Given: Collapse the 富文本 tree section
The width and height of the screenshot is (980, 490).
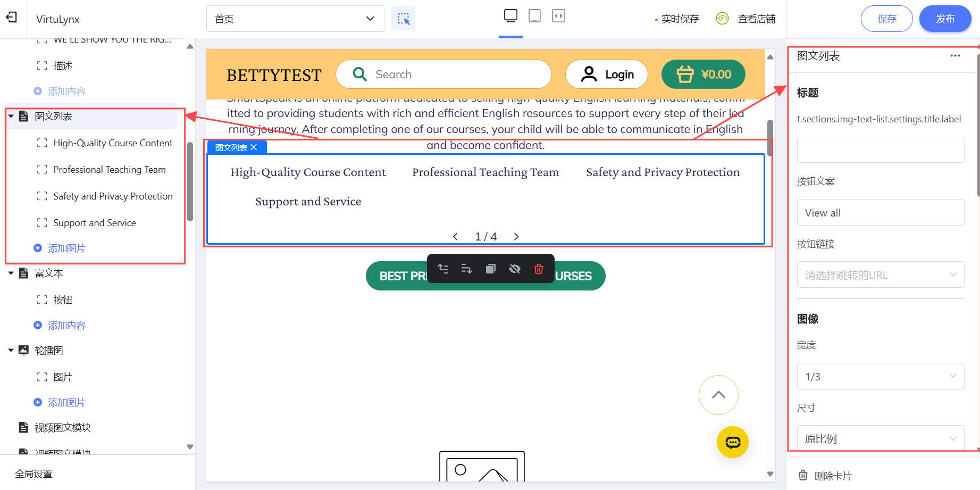Looking at the screenshot, I should [11, 273].
